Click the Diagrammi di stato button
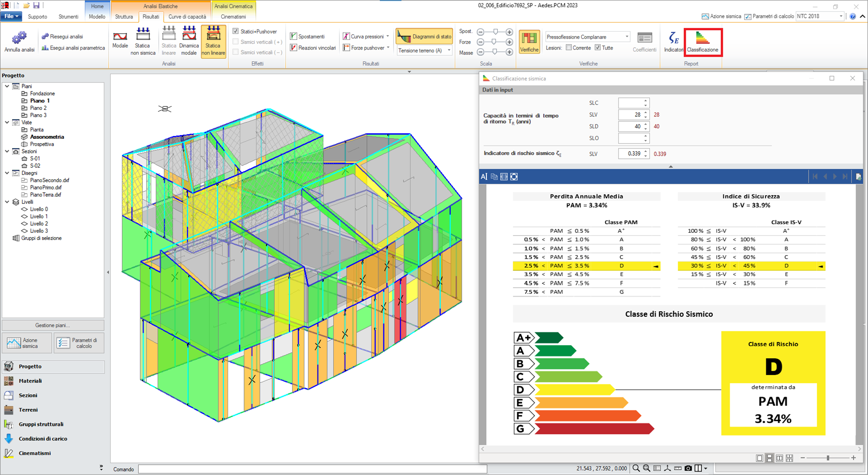 pyautogui.click(x=424, y=37)
